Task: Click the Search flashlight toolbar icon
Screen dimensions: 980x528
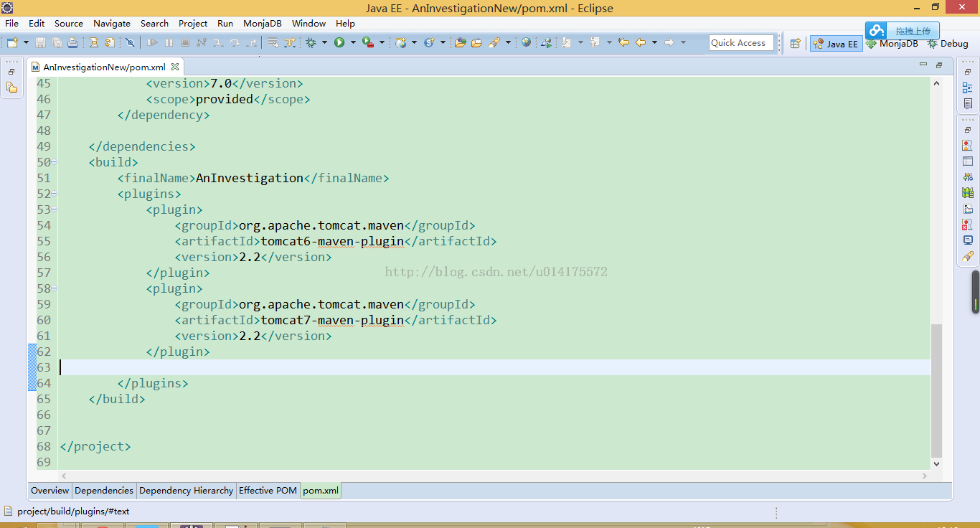Action: click(x=494, y=43)
